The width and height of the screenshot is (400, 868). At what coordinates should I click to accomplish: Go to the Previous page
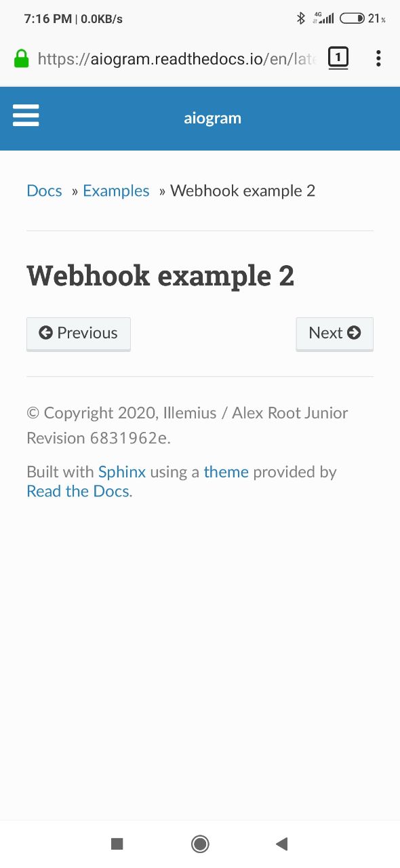[x=79, y=334]
